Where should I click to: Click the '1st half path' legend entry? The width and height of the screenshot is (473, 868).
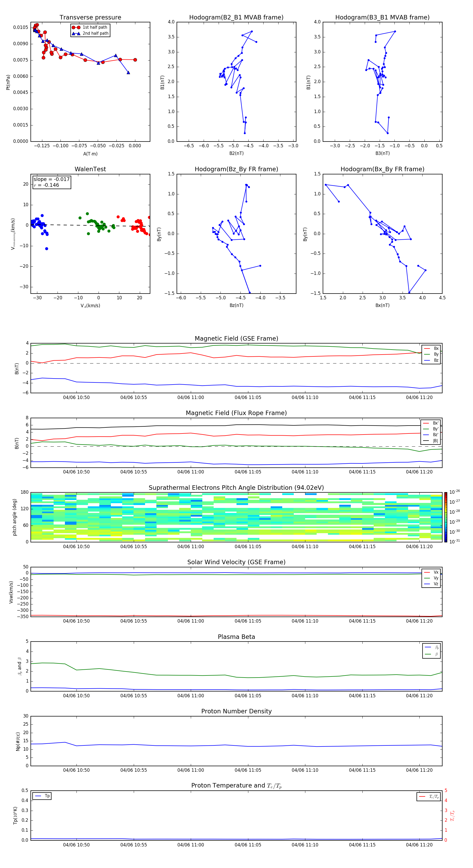coord(90,27)
